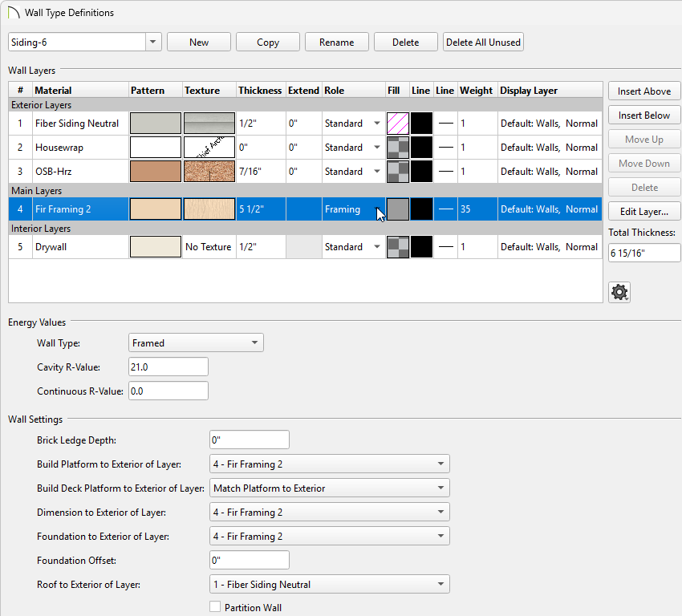This screenshot has width=682, height=616.
Task: Click the Insert Below button
Action: pos(644,115)
